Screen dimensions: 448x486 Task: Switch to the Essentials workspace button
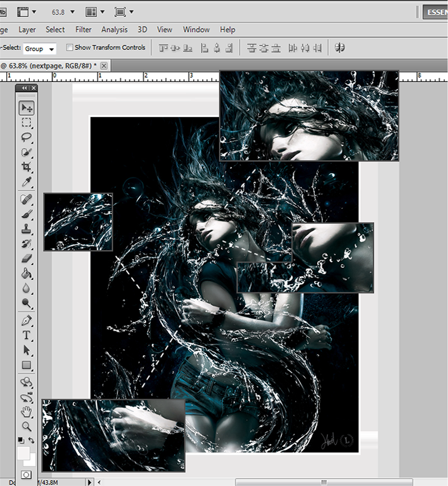pos(435,12)
